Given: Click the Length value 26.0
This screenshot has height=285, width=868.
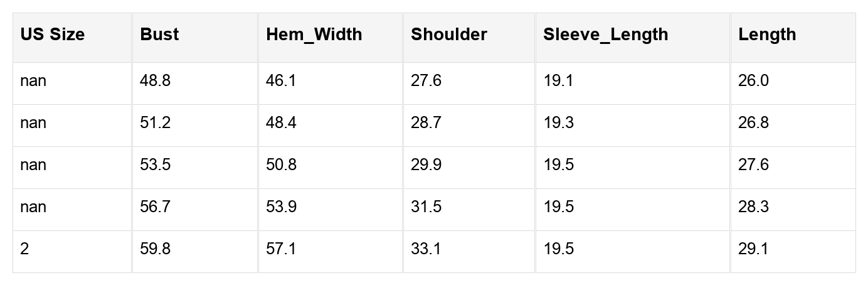Looking at the screenshot, I should [x=753, y=81].
